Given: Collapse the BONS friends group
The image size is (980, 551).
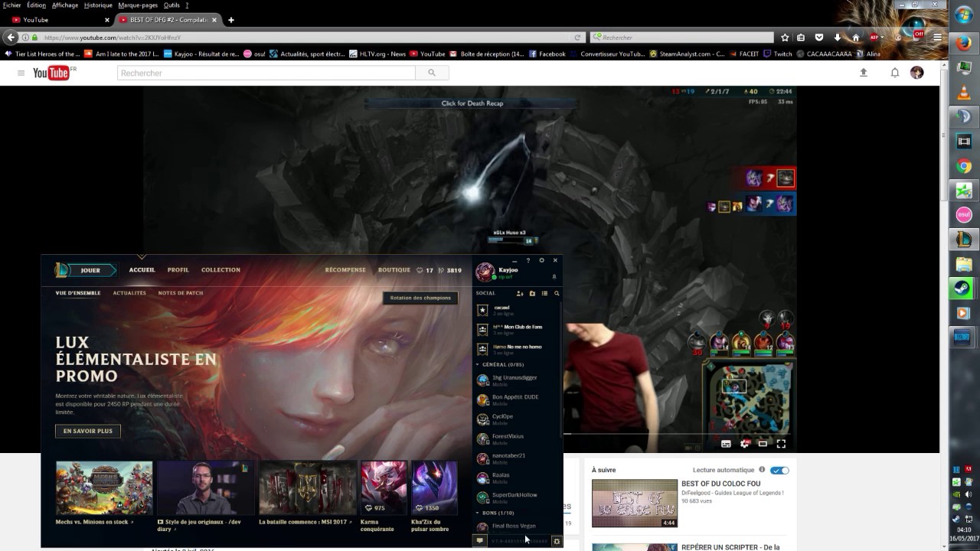Looking at the screenshot, I should (x=478, y=513).
